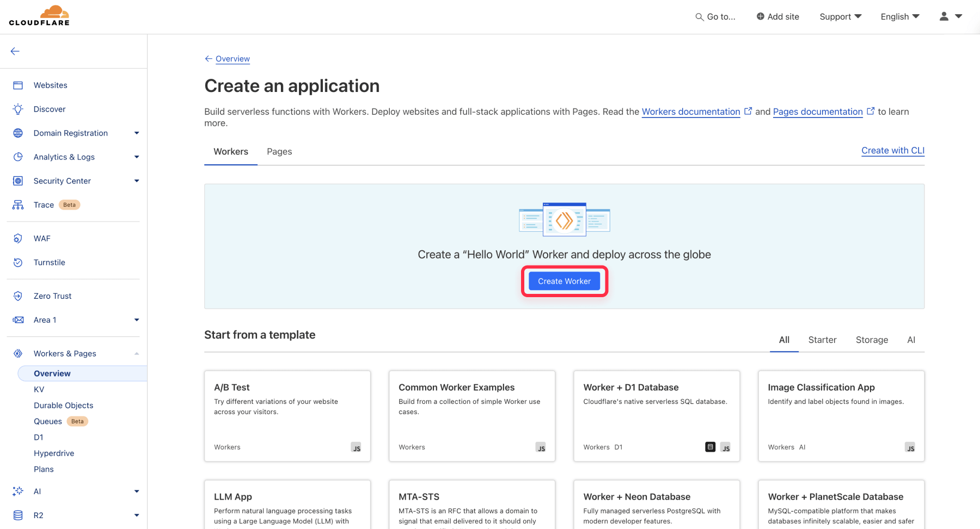Go back via the Overview link
Screen dimensions: 980x529
232,59
